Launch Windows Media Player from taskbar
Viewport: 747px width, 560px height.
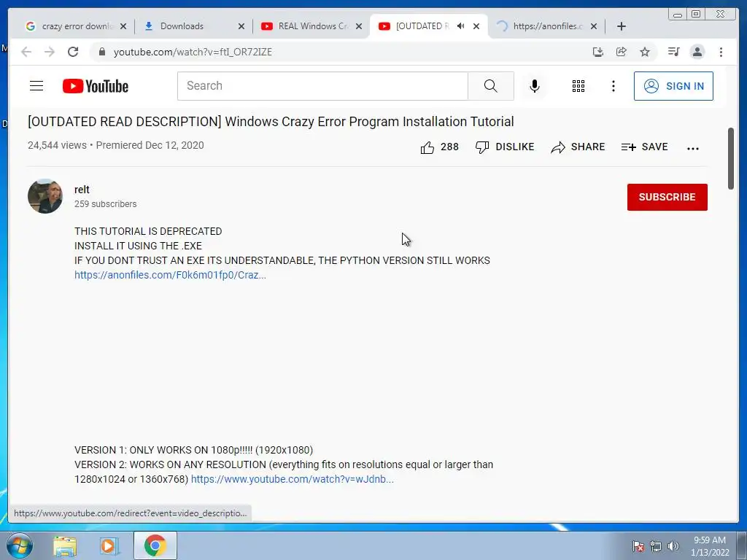pos(109,545)
